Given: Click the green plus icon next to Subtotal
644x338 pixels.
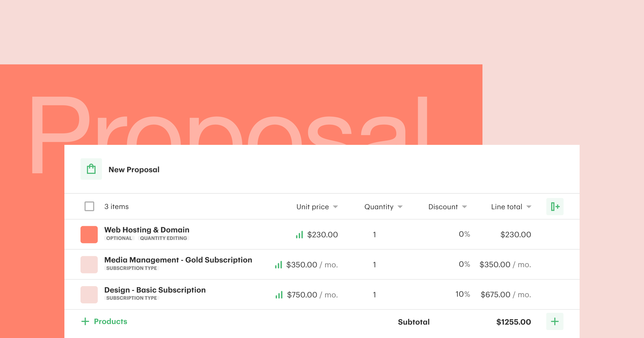Looking at the screenshot, I should pyautogui.click(x=554, y=321).
